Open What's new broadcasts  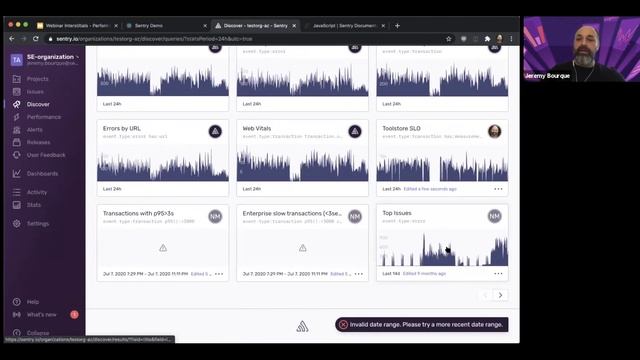coord(41,315)
